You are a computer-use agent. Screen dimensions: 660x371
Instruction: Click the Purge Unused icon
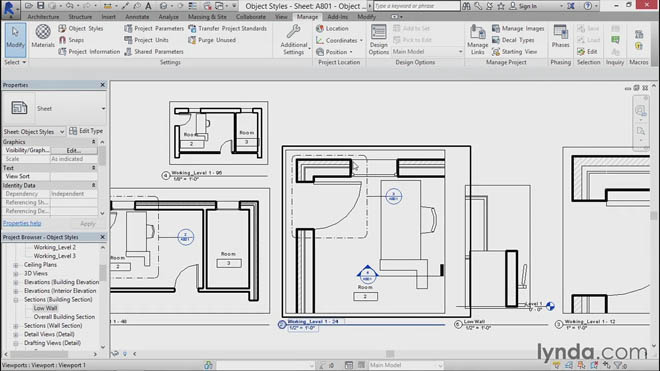click(x=192, y=40)
